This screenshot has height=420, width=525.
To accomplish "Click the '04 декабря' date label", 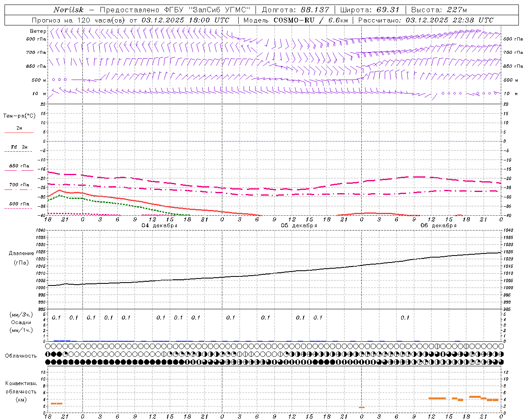I will click(159, 226).
